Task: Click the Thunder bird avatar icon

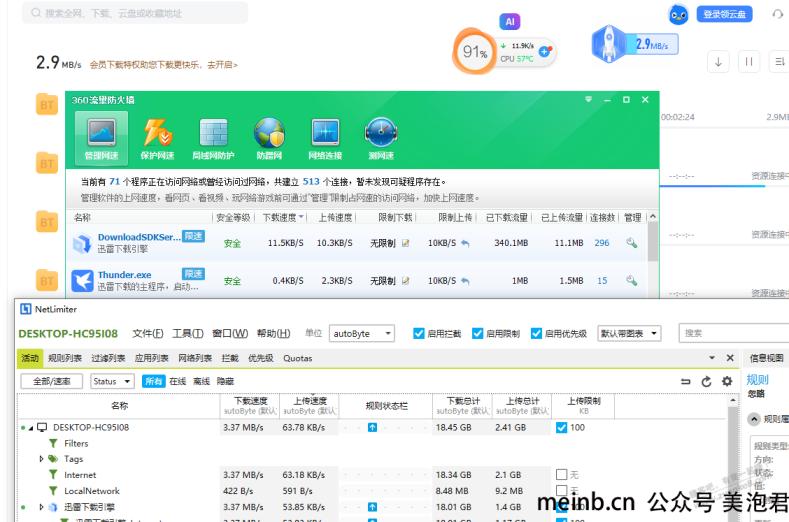Action: point(678,14)
